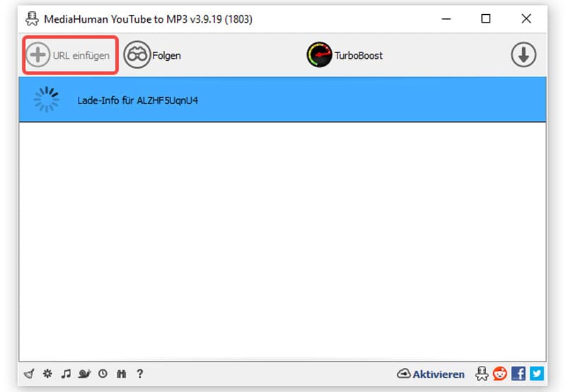Click the loading spinner in the track row
Screen dimensions: 566x392
coord(46,100)
